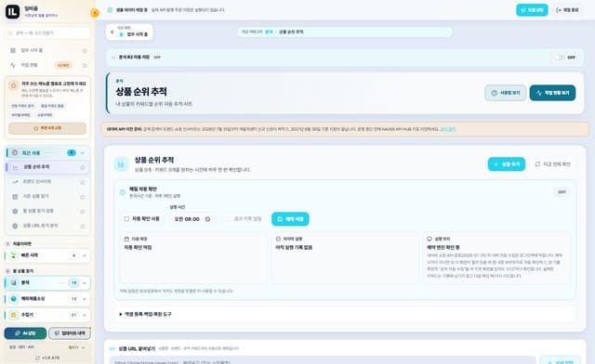Pin 상품 URL 분석 with its star
This screenshot has width=595, height=364.
point(83,226)
